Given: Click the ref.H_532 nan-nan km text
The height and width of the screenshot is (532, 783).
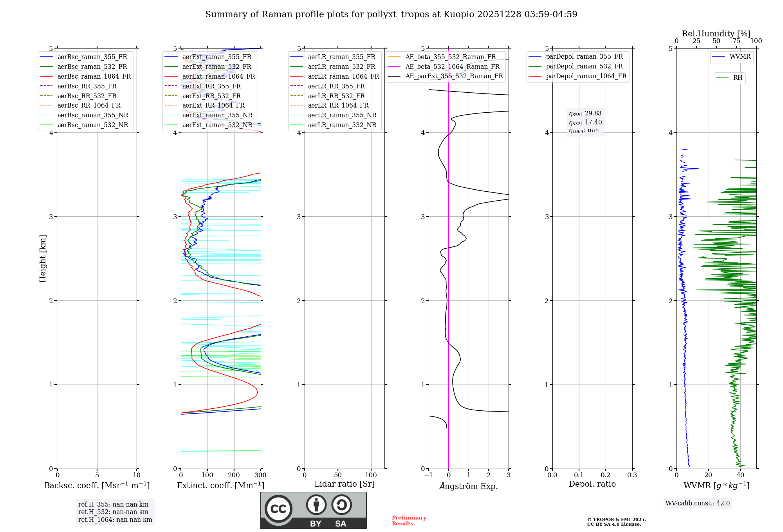Looking at the screenshot, I should [113, 512].
